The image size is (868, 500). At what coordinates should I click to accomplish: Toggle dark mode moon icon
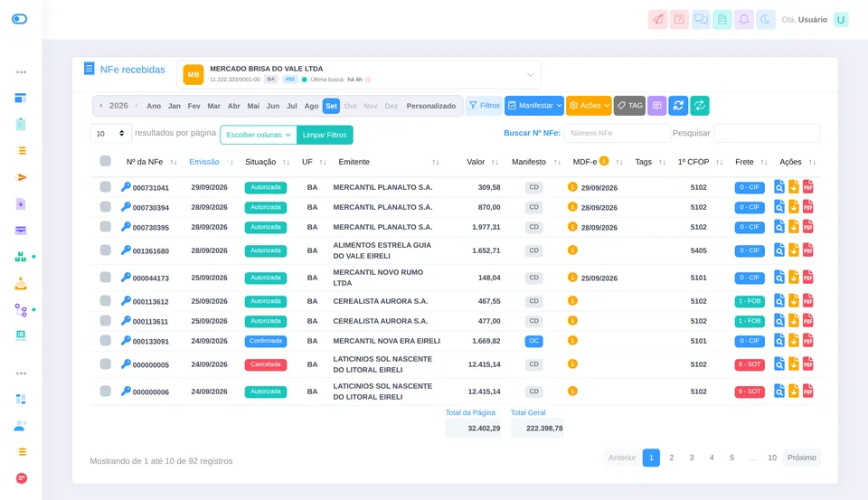(x=766, y=19)
